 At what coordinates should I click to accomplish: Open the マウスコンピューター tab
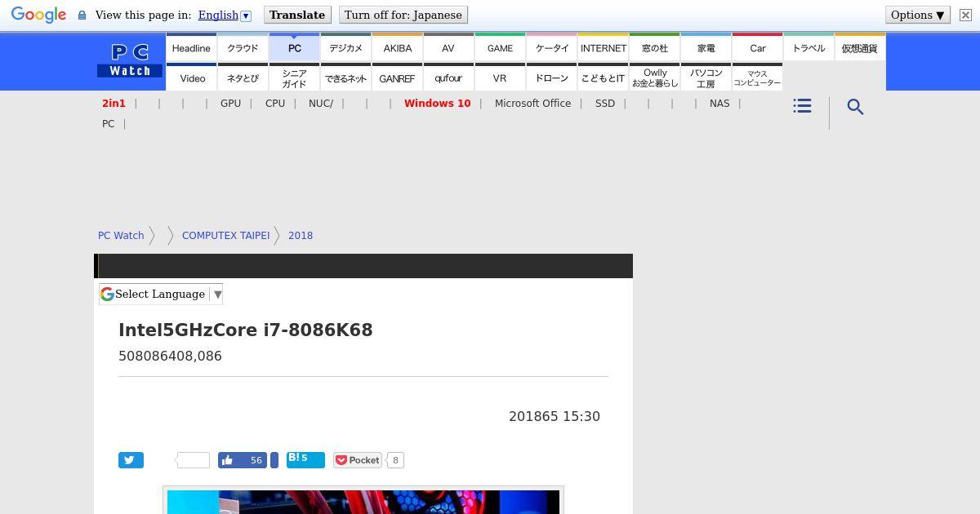(x=758, y=78)
